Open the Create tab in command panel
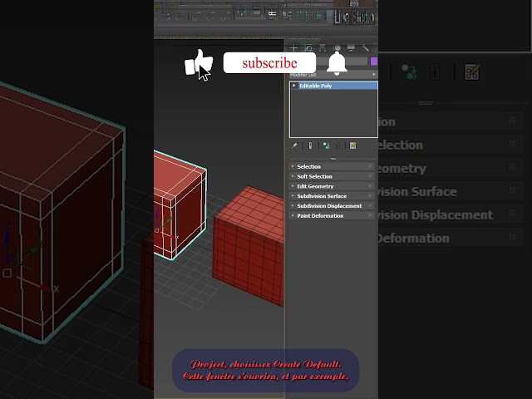This screenshot has height=399, width=532. pyautogui.click(x=293, y=48)
